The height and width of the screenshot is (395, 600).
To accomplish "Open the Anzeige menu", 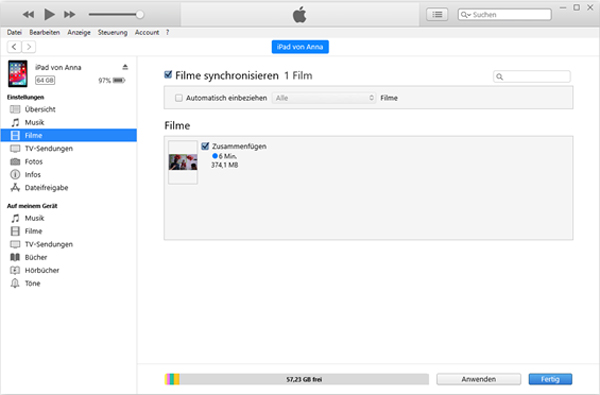I will click(x=79, y=33).
